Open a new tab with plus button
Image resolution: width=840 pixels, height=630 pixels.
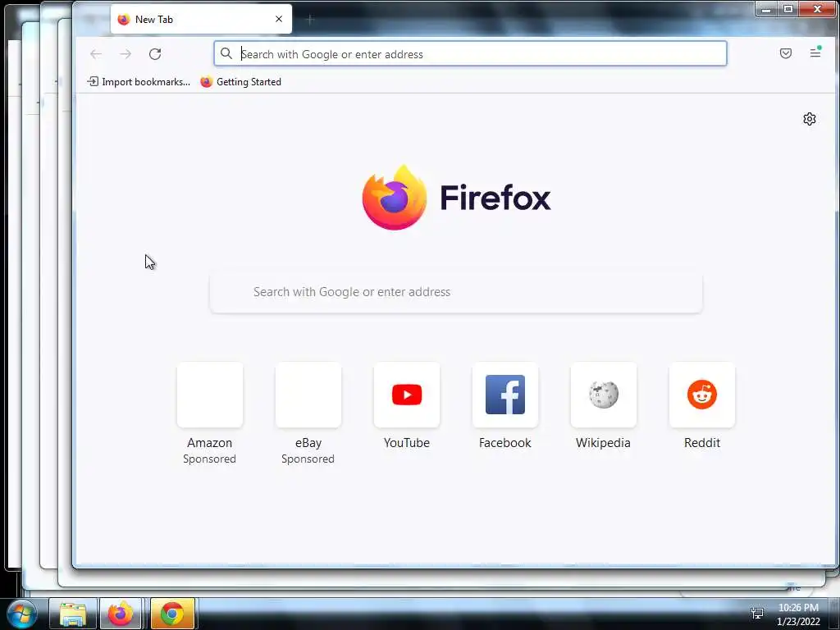click(x=309, y=20)
